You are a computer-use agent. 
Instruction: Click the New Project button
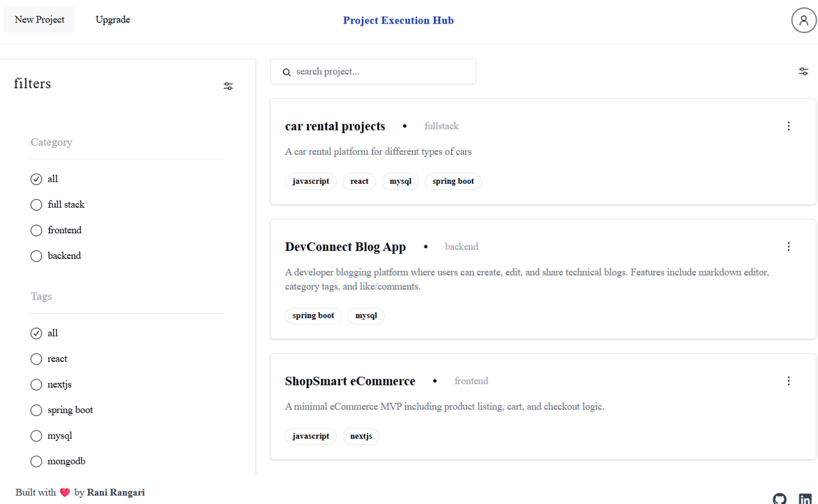point(39,19)
